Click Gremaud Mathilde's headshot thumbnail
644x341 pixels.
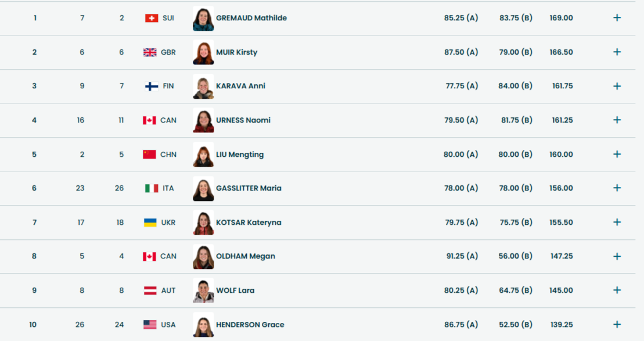tap(203, 19)
